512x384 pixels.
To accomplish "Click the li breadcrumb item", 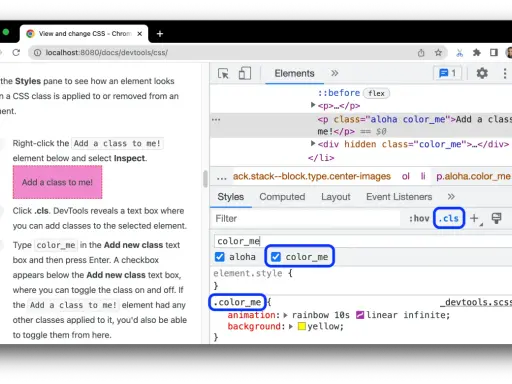I will click(423, 176).
